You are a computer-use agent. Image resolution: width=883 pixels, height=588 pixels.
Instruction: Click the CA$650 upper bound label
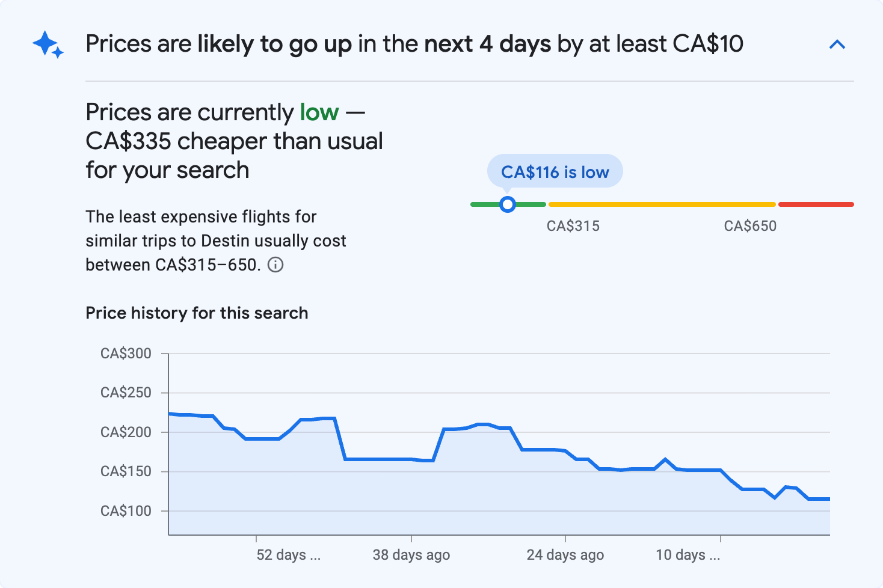pos(750,225)
